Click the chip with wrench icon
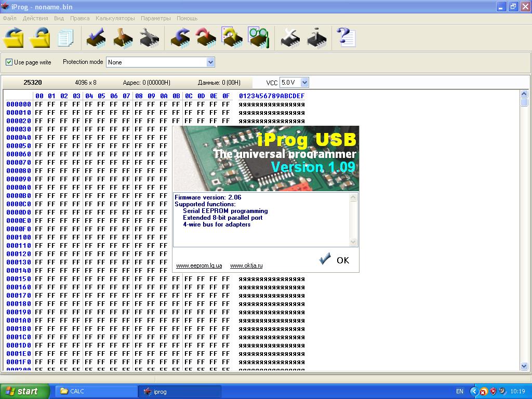This screenshot has height=399, width=532. tap(149, 37)
